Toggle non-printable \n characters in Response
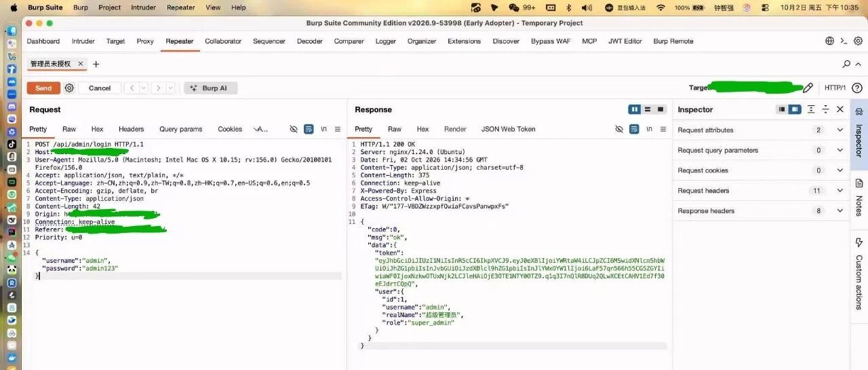Screen dimensions: 868x370 coord(650,129)
